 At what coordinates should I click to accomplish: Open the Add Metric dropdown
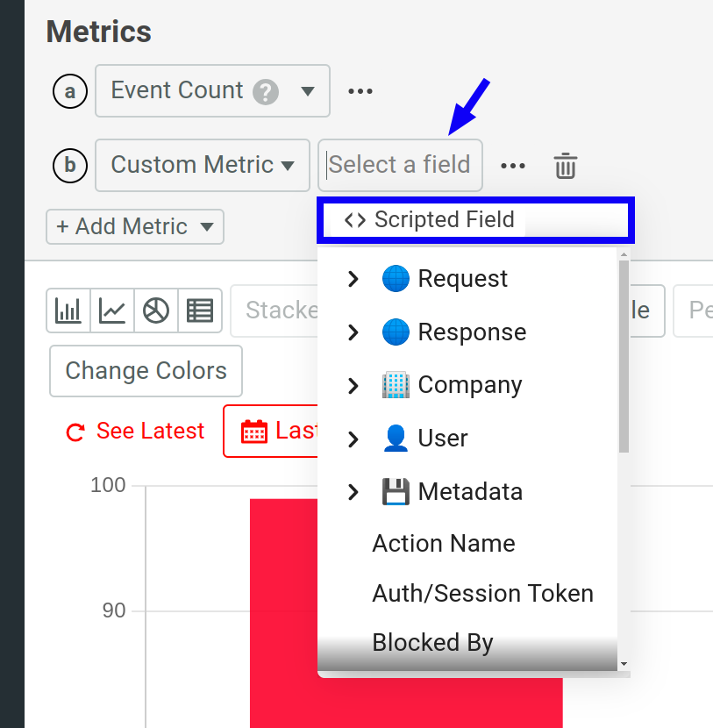134,226
